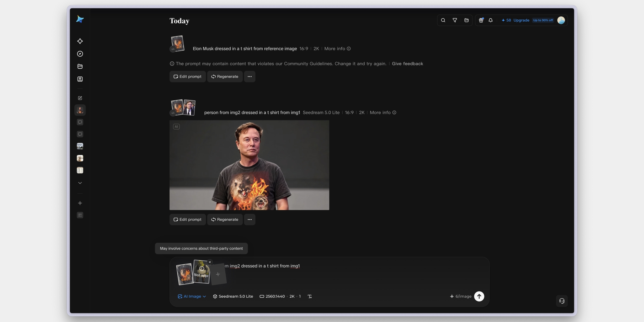Submit prompt with the arrow send button
The height and width of the screenshot is (322, 644).
pos(479,296)
